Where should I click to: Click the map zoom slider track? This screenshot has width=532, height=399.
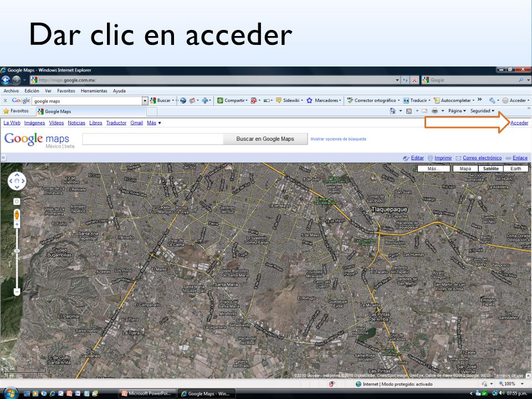click(17, 258)
